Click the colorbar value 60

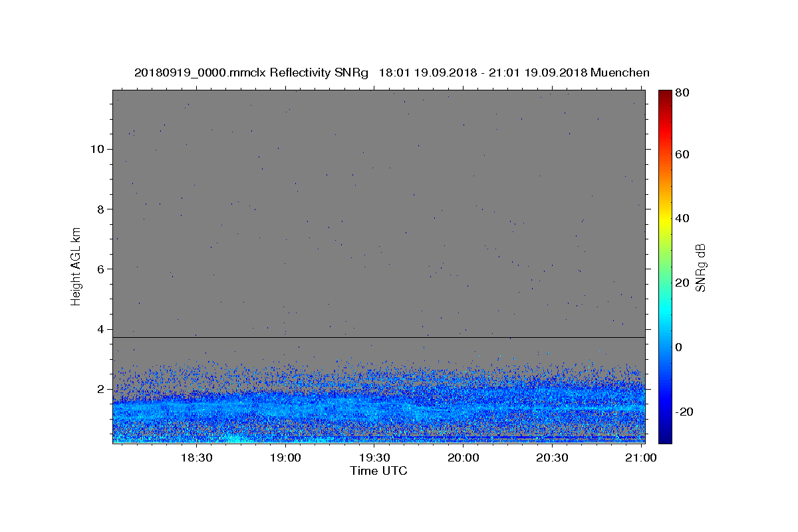[x=682, y=154]
